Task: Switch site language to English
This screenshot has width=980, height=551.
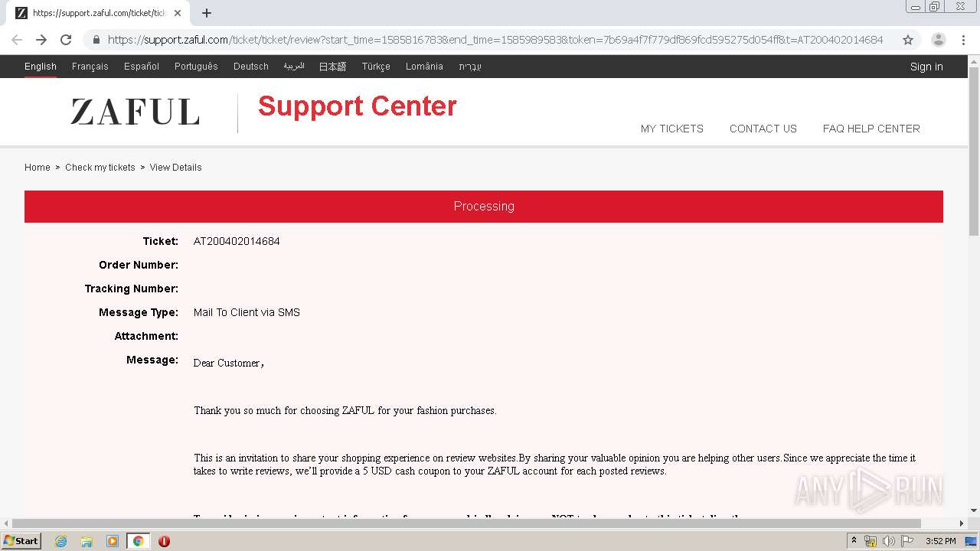Action: click(41, 67)
